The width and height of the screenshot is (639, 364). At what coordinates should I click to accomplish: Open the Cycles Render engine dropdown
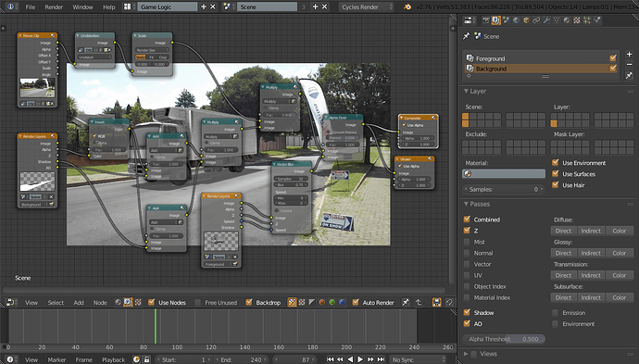tap(366, 6)
